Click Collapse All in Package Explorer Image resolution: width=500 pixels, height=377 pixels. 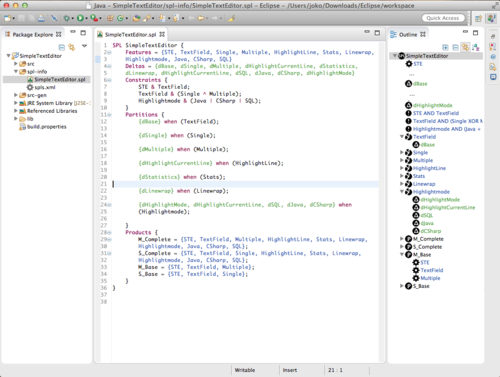click(62, 47)
